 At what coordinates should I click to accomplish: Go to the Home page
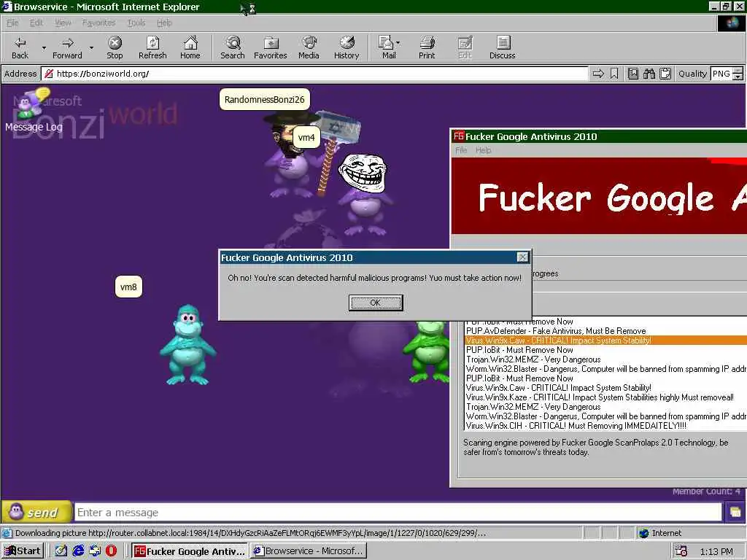point(190,47)
